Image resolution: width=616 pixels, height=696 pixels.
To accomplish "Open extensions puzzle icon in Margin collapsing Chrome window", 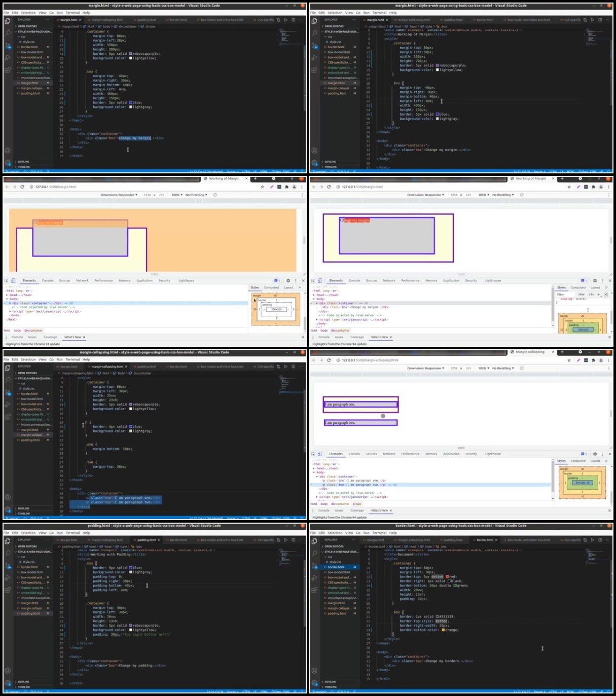I will [x=593, y=360].
